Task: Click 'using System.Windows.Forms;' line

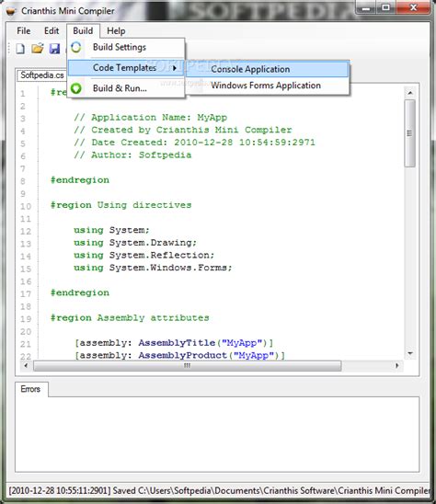Action: pyautogui.click(x=153, y=268)
